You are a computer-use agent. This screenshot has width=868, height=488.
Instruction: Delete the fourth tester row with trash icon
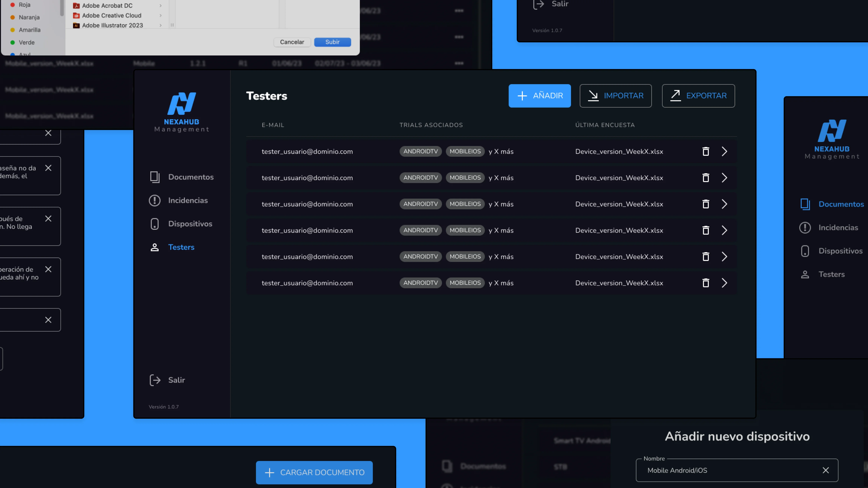[x=706, y=230]
